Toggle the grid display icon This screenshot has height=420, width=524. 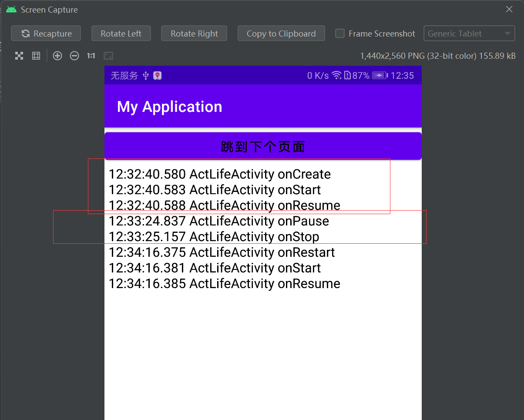(36, 56)
